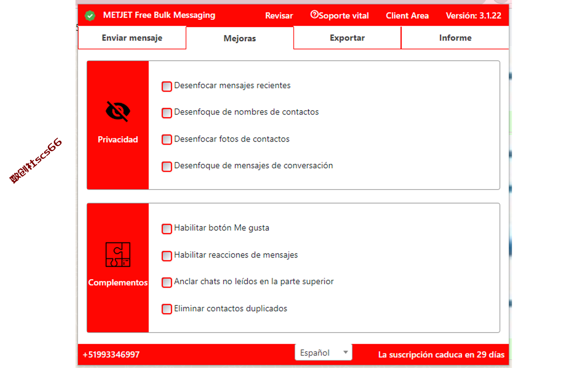The height and width of the screenshot is (368, 588).
Task: Enable Desenfocar mensajes recientes checkbox
Action: coord(167,86)
